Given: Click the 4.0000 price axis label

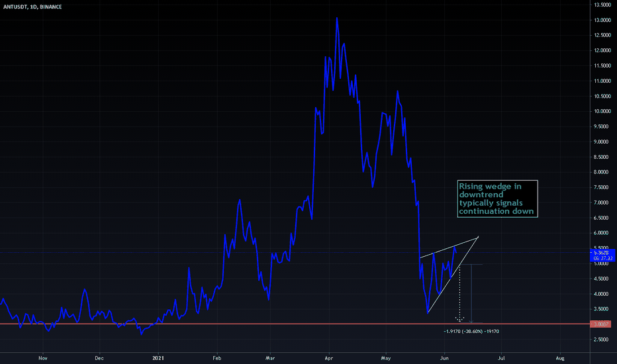Looking at the screenshot, I should pos(602,294).
